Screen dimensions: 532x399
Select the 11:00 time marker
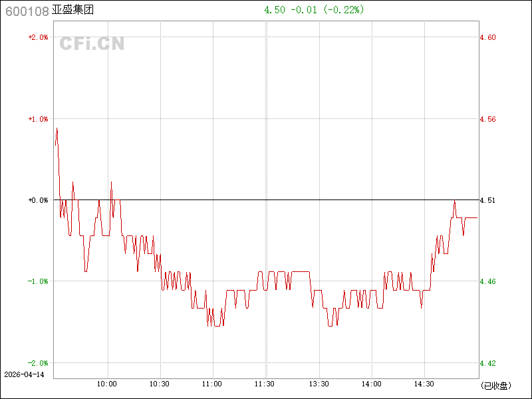212,384
